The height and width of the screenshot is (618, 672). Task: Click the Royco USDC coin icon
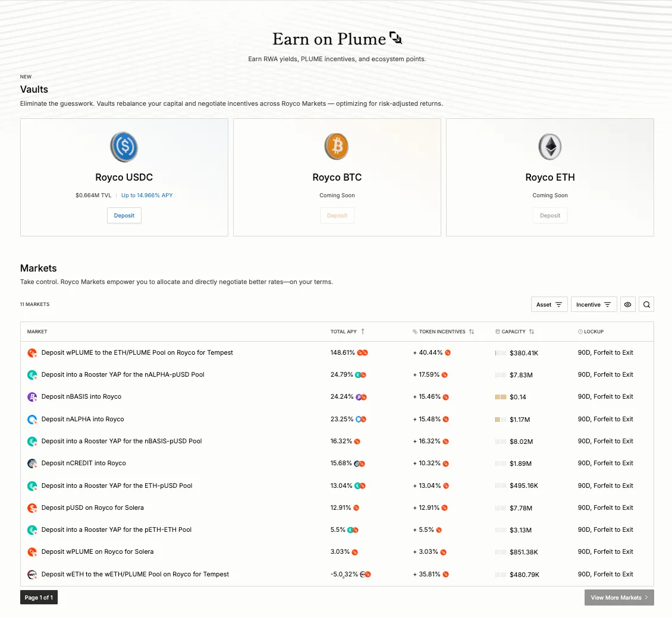pyautogui.click(x=124, y=146)
